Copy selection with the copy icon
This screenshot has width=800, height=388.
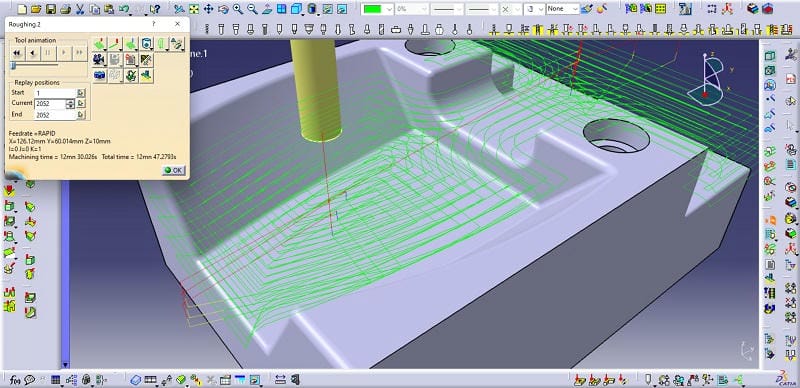coord(94,9)
